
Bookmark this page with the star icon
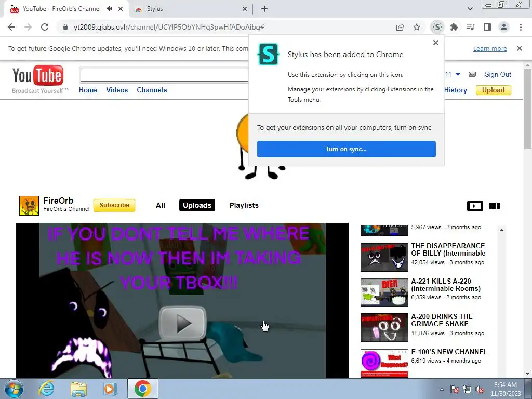(x=417, y=27)
